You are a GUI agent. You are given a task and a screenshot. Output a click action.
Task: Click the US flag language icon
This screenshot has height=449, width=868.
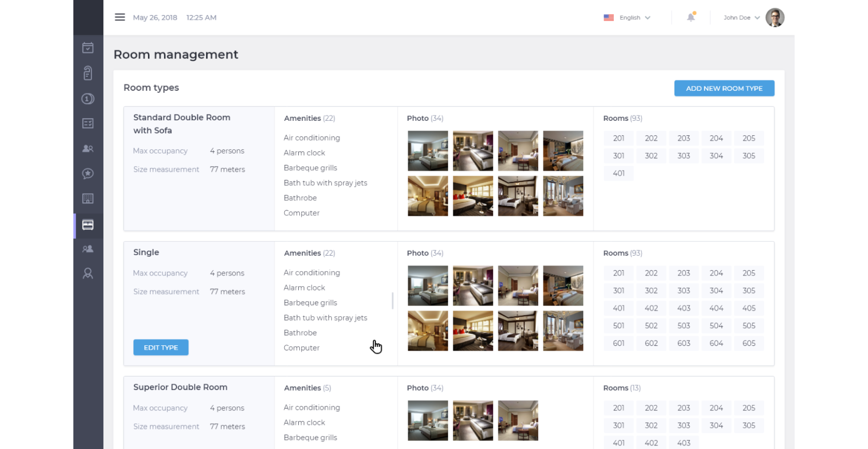pos(609,17)
